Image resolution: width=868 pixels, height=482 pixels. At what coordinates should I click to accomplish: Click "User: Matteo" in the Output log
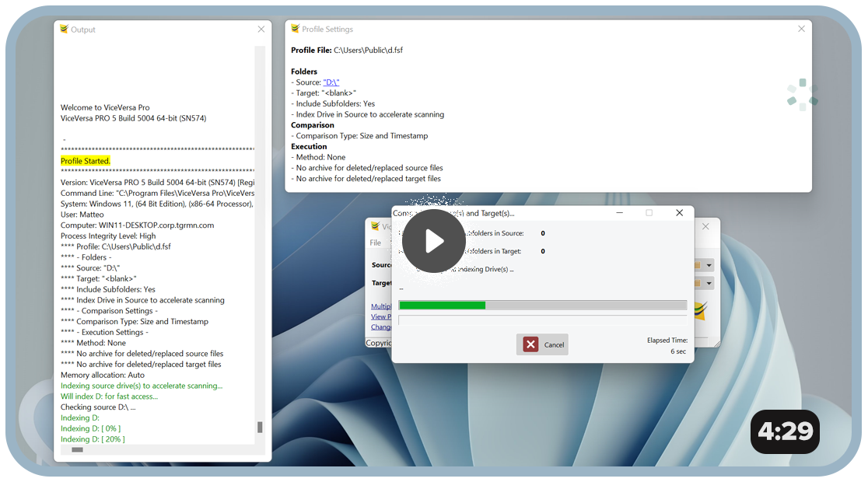click(x=82, y=215)
